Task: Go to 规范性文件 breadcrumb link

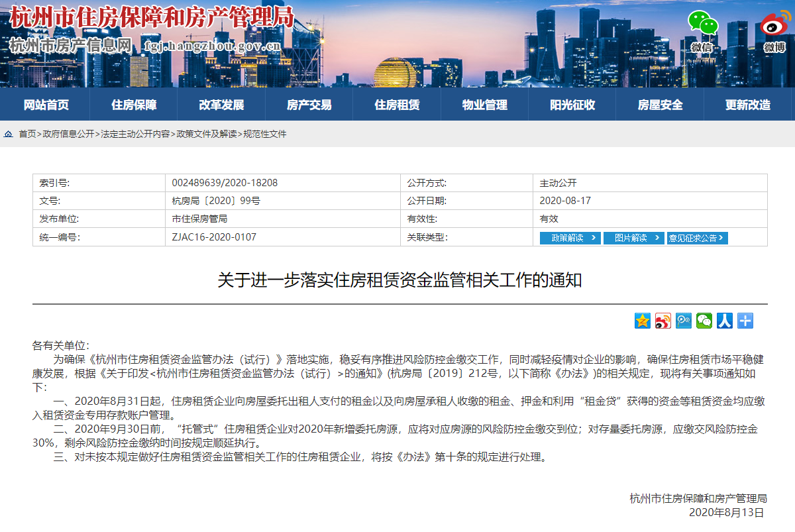Action: click(x=265, y=134)
